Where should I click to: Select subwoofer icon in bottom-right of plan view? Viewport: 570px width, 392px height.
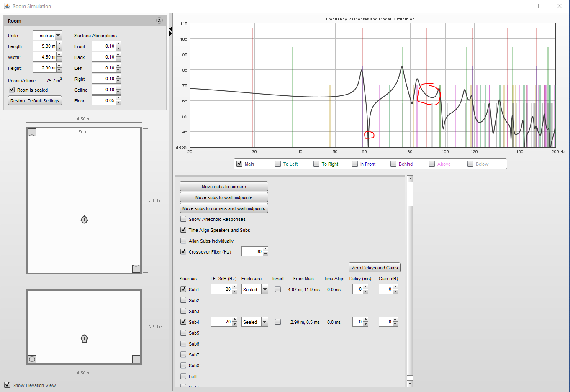[136, 269]
